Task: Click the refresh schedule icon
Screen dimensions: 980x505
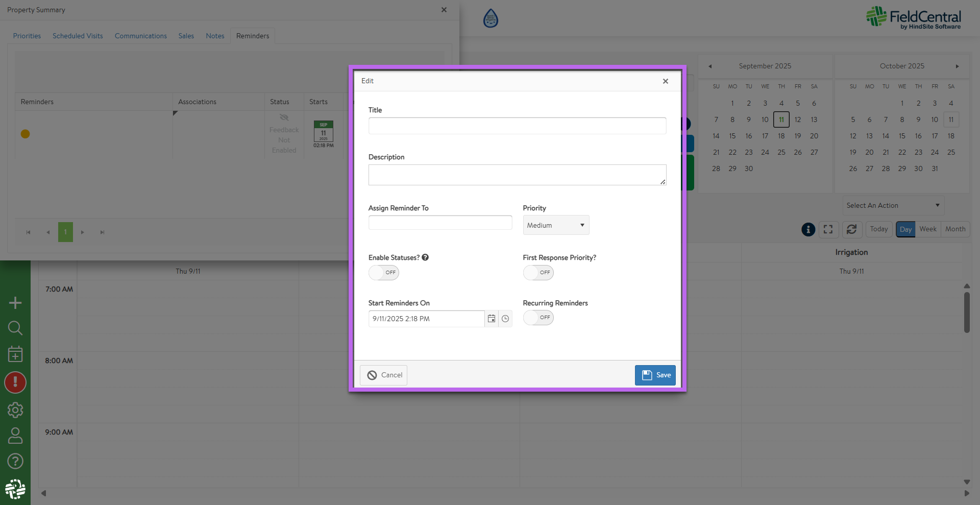Action: pyautogui.click(x=851, y=229)
